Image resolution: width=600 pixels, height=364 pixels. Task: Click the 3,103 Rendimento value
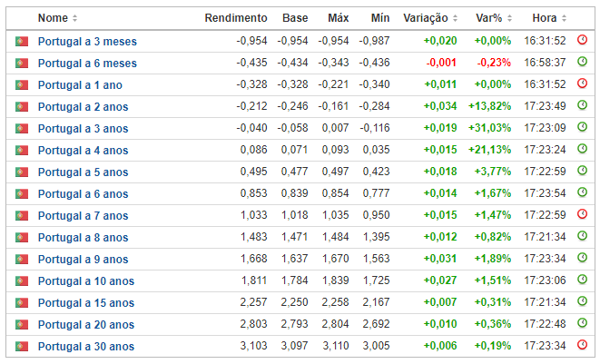click(253, 346)
